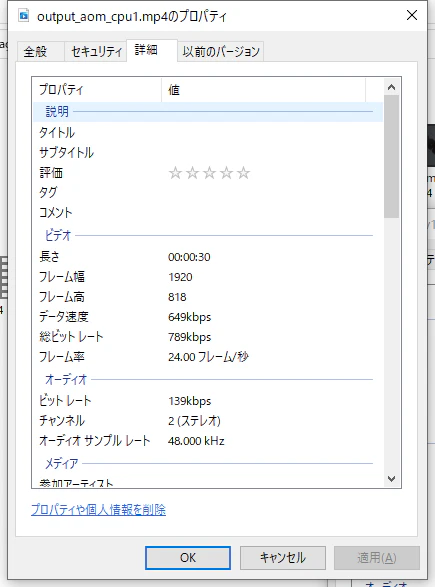Select the フレーム高 property row

[x=208, y=297]
